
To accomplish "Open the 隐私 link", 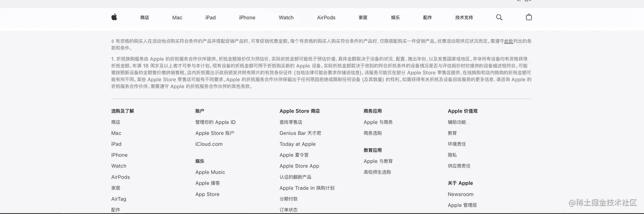I will pos(452,155).
